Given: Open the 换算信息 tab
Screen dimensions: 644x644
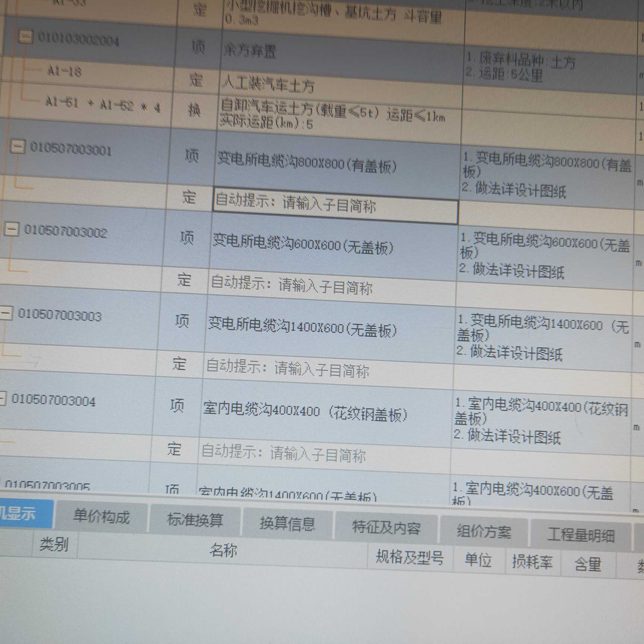Looking at the screenshot, I should [287, 523].
